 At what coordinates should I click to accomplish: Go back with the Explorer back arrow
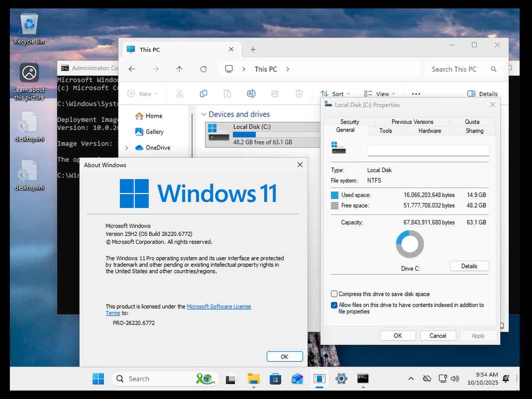pos(132,69)
